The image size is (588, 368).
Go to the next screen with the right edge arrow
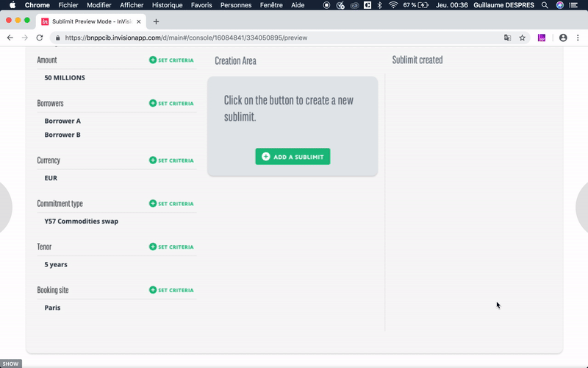coord(582,208)
